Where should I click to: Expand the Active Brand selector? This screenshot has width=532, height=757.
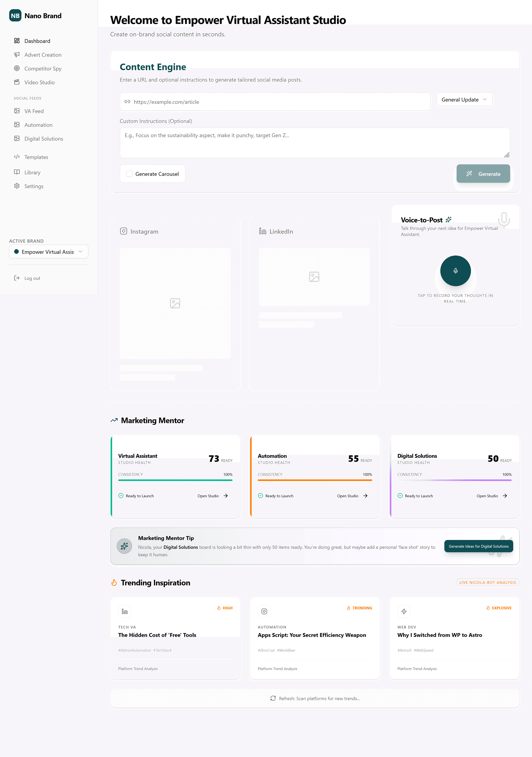coord(49,252)
